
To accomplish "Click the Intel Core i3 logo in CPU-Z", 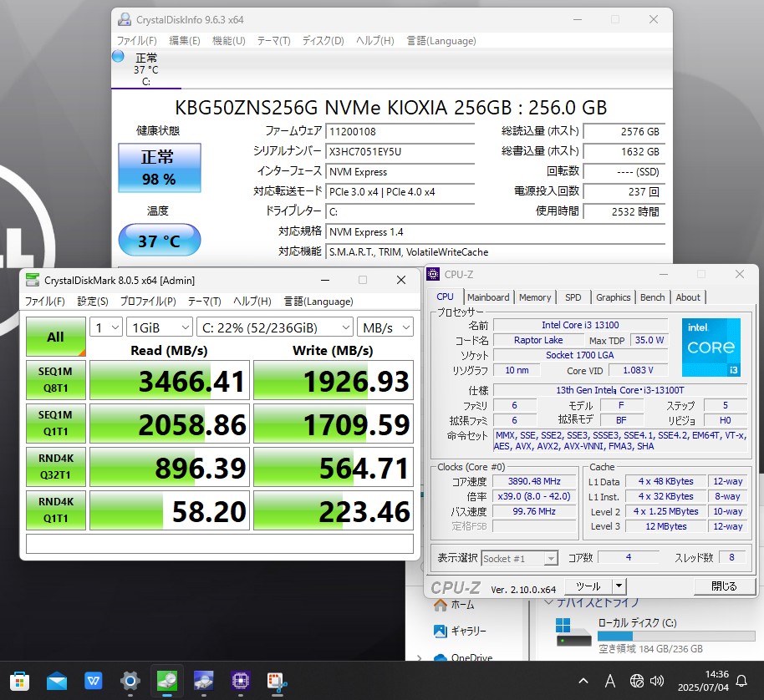I will tap(711, 347).
